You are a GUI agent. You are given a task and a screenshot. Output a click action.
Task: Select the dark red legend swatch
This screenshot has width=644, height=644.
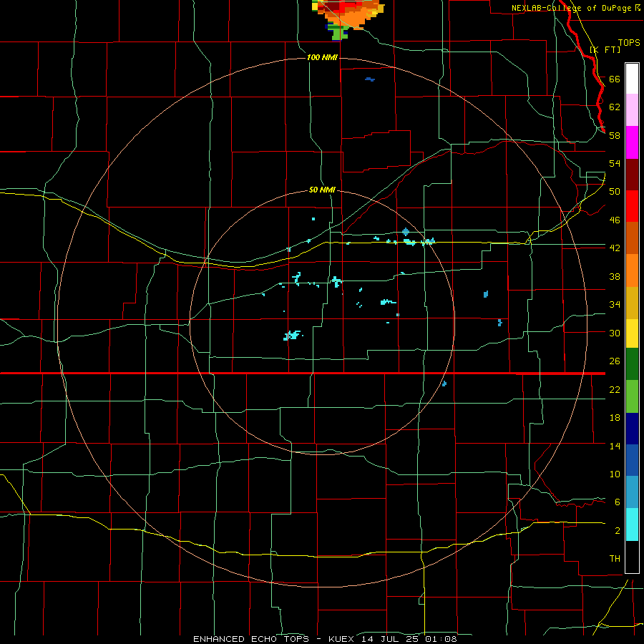[632, 175]
